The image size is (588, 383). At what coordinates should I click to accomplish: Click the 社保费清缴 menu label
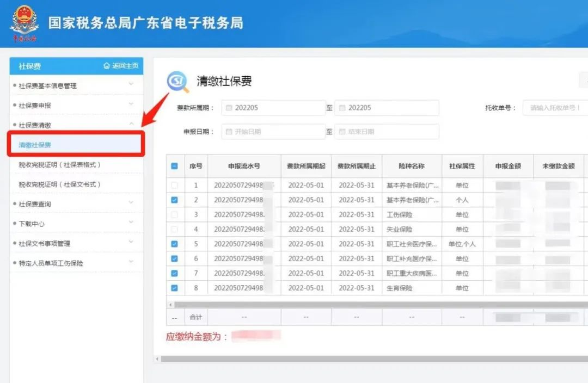coord(35,125)
